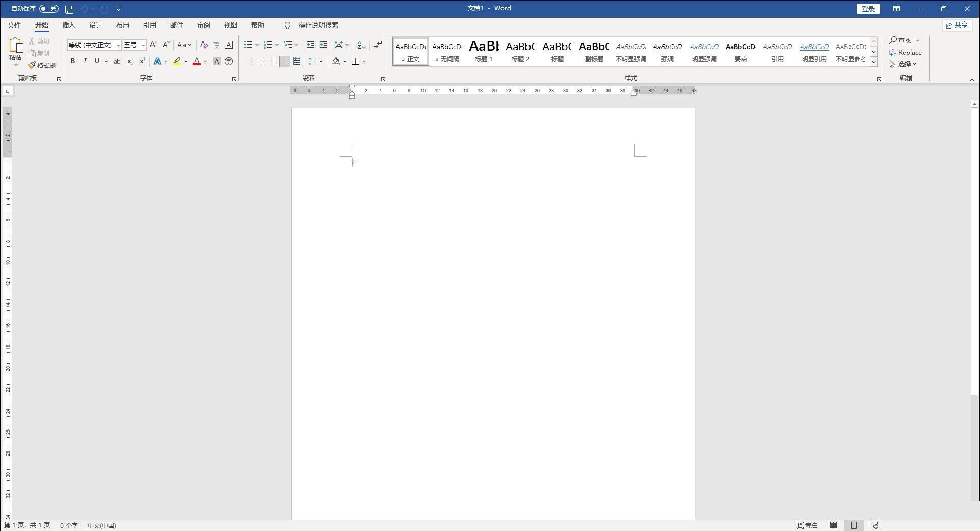Clear all formatting with the eraser icon
This screenshot has height=531, width=980.
click(x=203, y=45)
